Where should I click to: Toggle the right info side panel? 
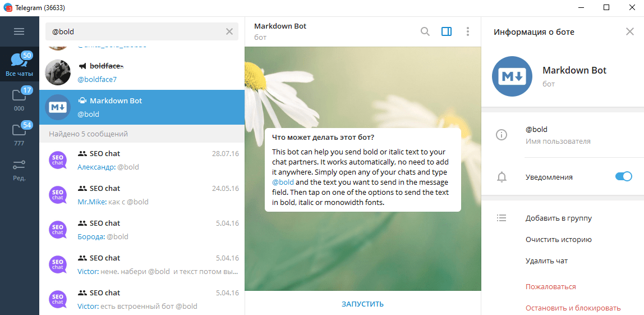click(x=447, y=31)
